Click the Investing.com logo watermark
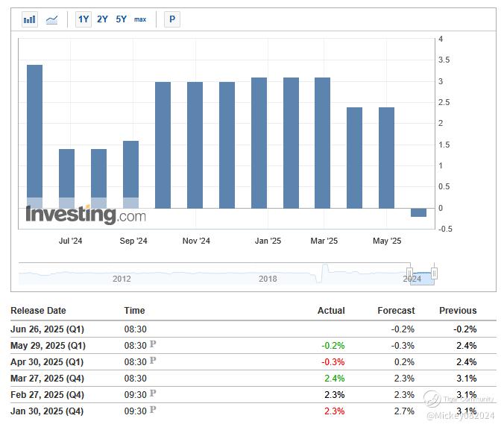This screenshot has height=427, width=504. pyautogui.click(x=86, y=215)
